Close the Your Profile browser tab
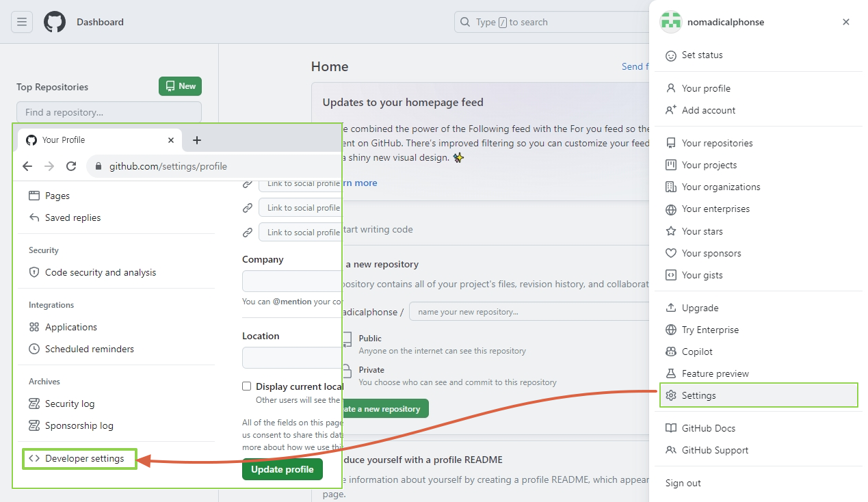Screen dimensions: 868x502 coord(171,140)
